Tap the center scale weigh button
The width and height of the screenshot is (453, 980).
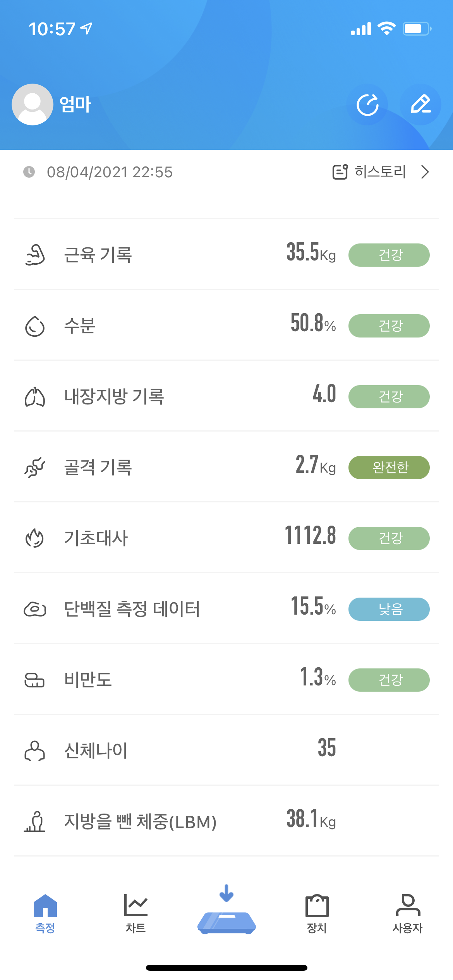click(226, 917)
